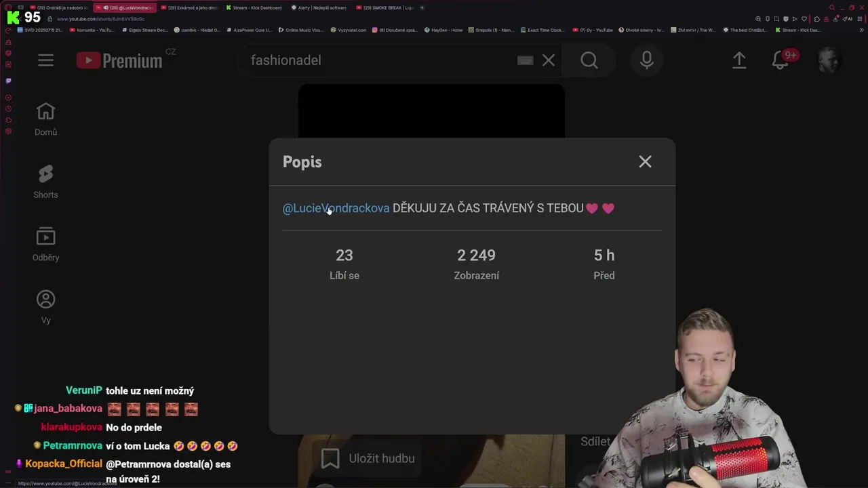Image resolution: width=868 pixels, height=488 pixels.
Task: Open the YouTube hamburger guide menu
Action: pyautogui.click(x=45, y=60)
